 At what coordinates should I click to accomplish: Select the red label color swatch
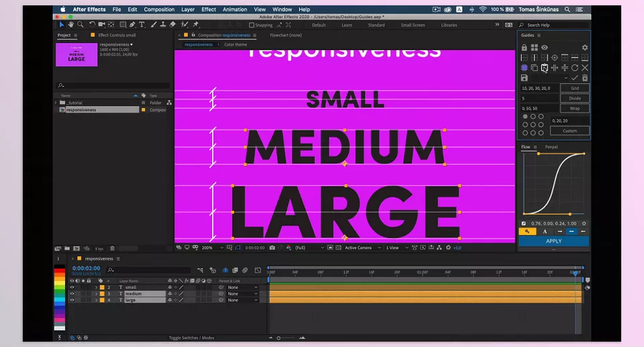[60, 272]
